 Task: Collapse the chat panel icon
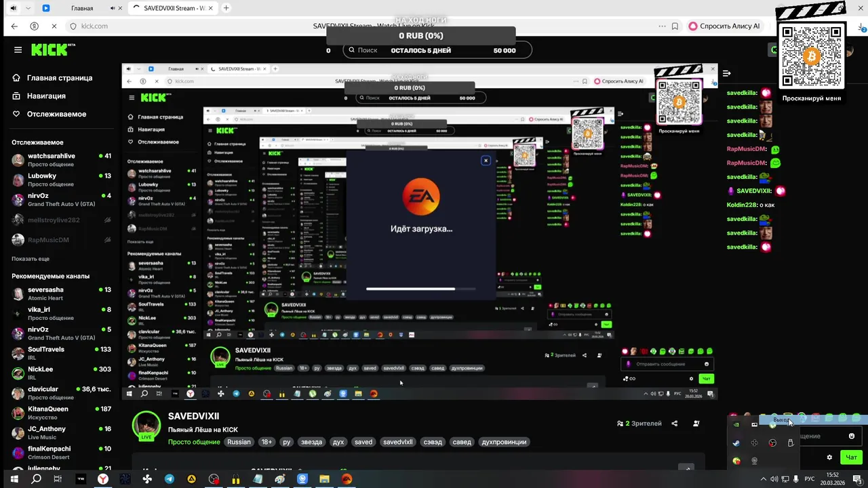click(x=726, y=73)
